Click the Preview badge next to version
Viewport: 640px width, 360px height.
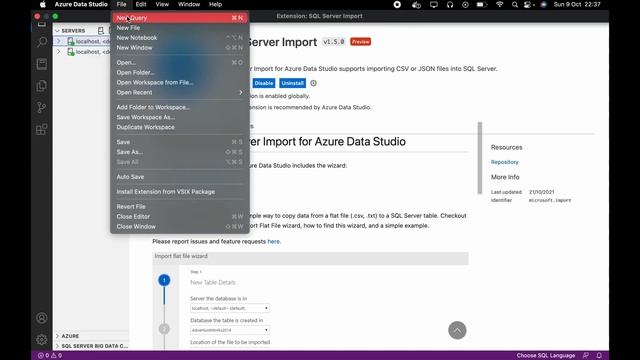pos(360,42)
